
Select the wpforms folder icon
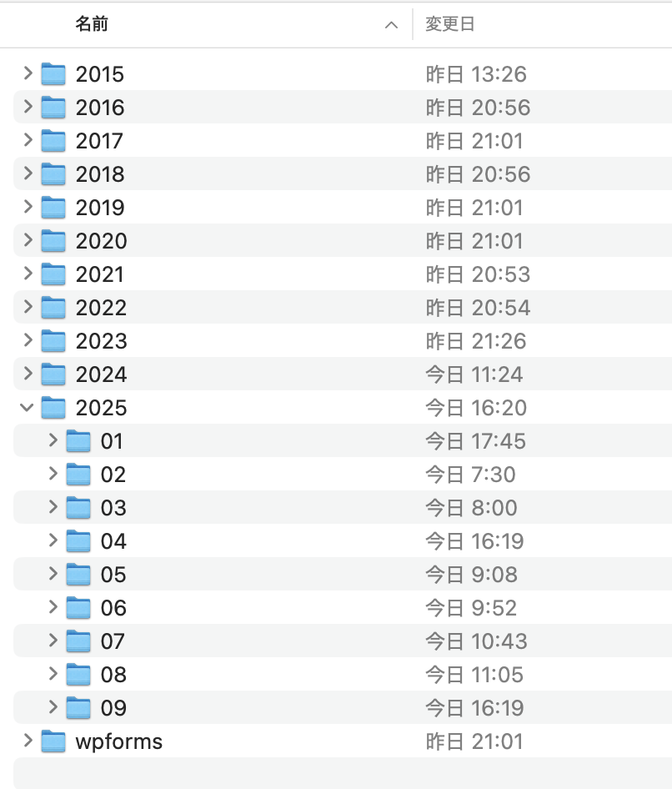click(x=53, y=741)
